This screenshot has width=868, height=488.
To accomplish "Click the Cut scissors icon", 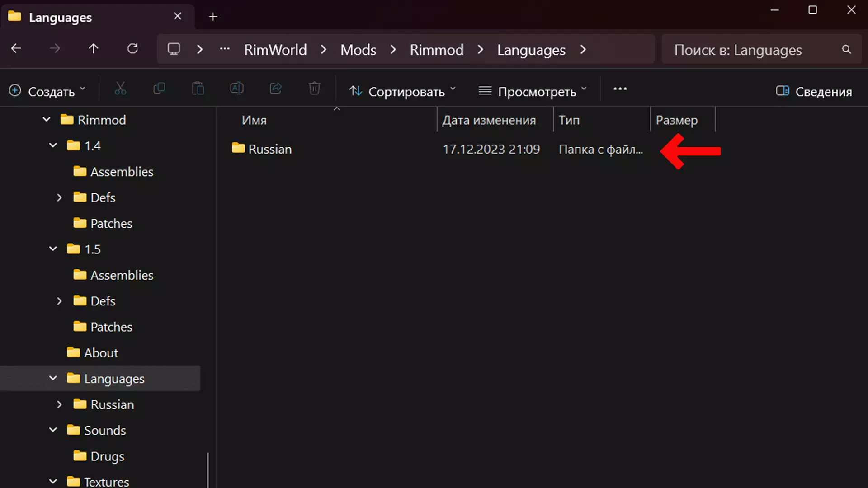I will 120,89.
